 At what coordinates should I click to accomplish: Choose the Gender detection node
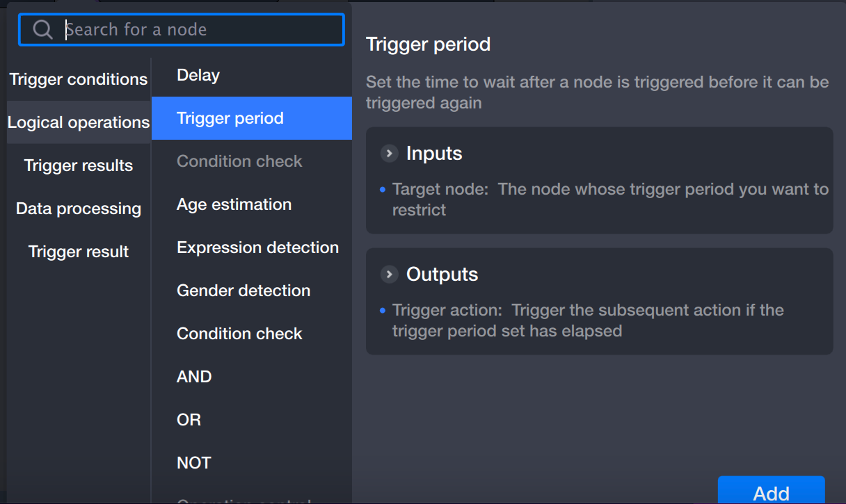[244, 291]
